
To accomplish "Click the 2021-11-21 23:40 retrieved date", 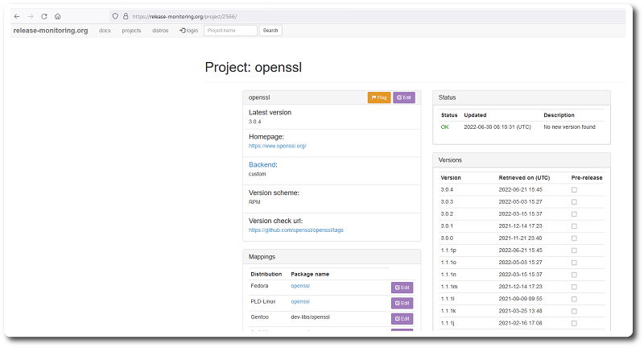I will [520, 238].
